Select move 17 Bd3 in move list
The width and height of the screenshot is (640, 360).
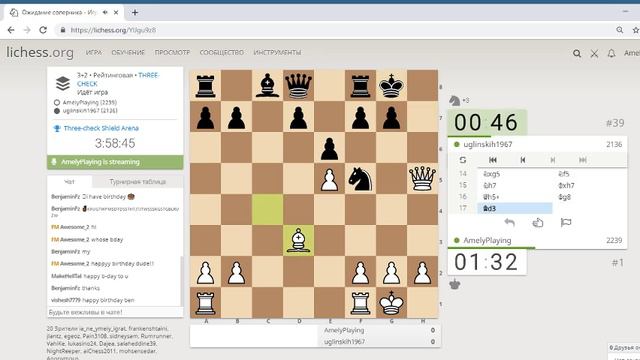point(515,209)
